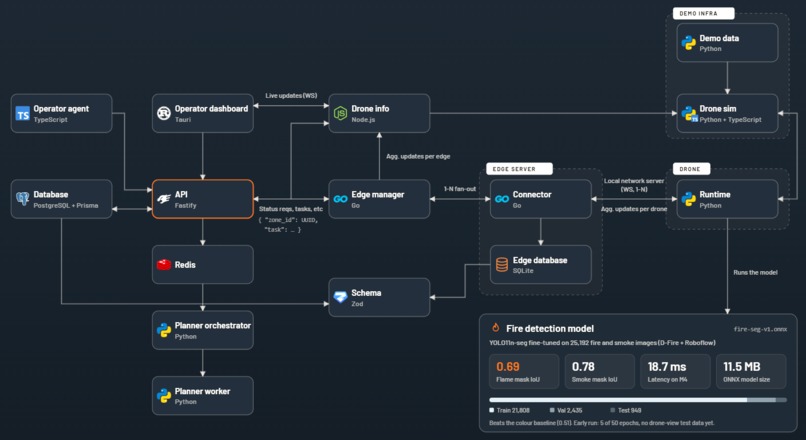
Task: Click the Runs the model edge label
Action: click(755, 272)
